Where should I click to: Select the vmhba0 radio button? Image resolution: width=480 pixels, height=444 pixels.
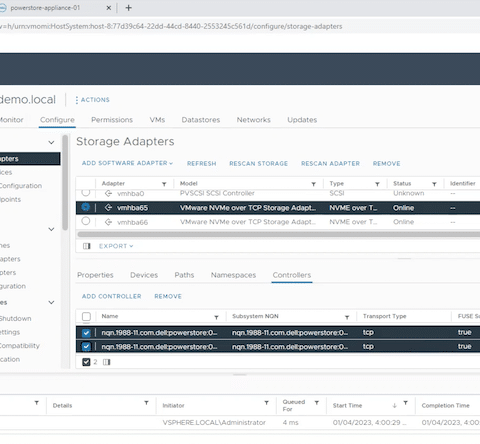86,192
